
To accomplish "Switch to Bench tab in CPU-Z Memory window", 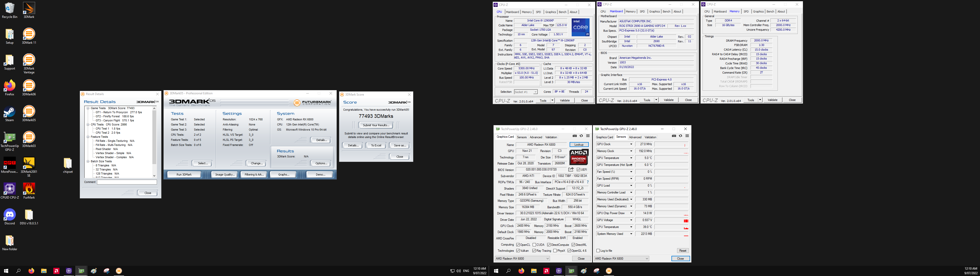I will (770, 11).
